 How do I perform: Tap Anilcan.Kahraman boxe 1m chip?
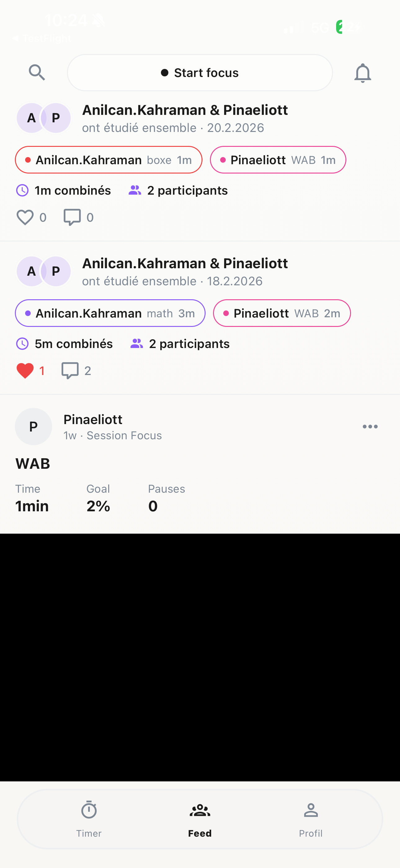(x=109, y=160)
